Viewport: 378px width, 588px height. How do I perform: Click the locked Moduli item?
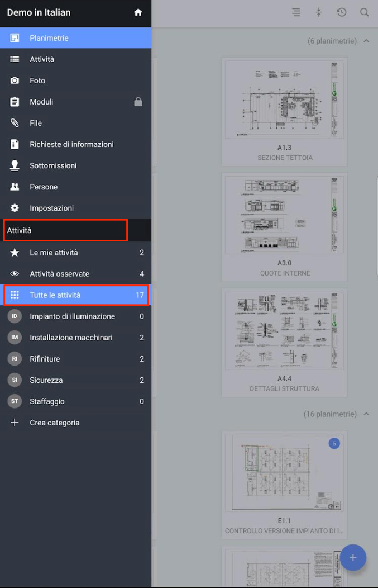41,102
